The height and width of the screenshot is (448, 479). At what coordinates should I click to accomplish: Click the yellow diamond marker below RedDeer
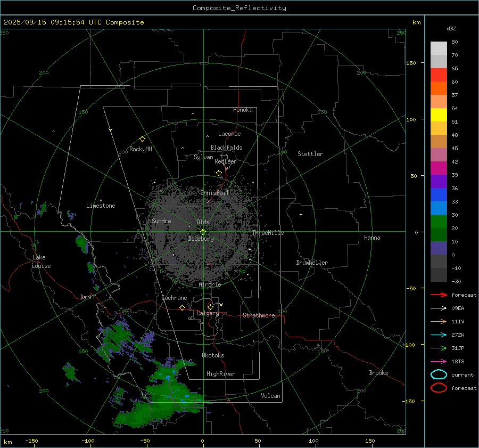pyautogui.click(x=219, y=173)
